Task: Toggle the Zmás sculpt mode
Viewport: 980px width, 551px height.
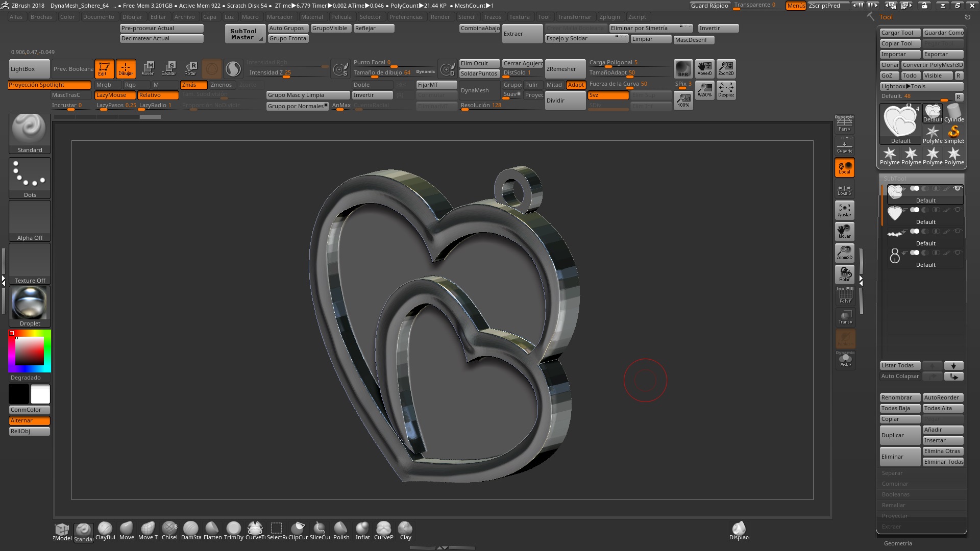Action: [193, 85]
